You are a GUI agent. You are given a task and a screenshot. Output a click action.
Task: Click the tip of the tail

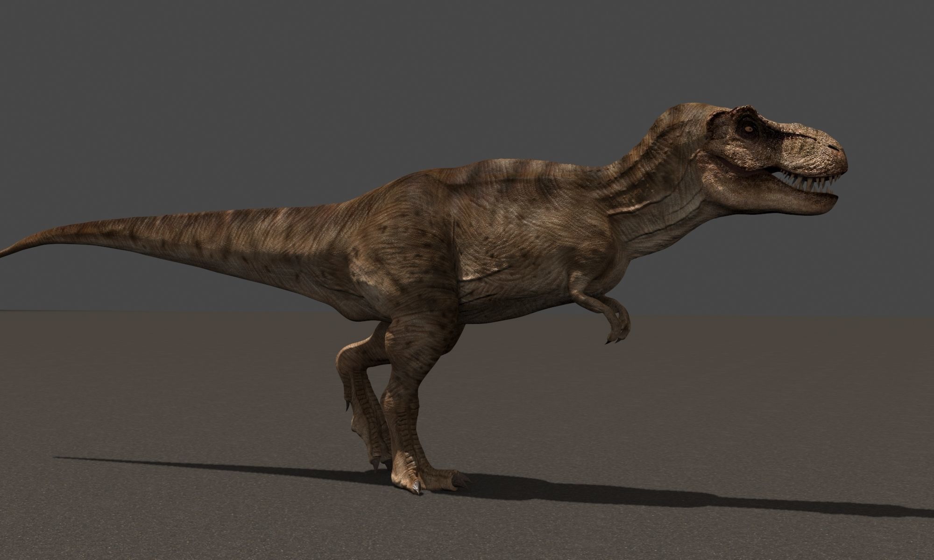tap(4, 253)
